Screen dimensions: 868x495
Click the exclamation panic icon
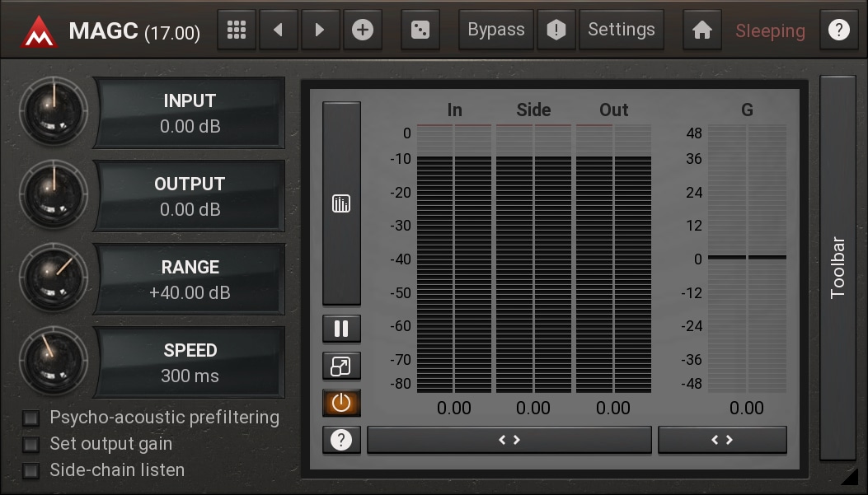pos(556,30)
